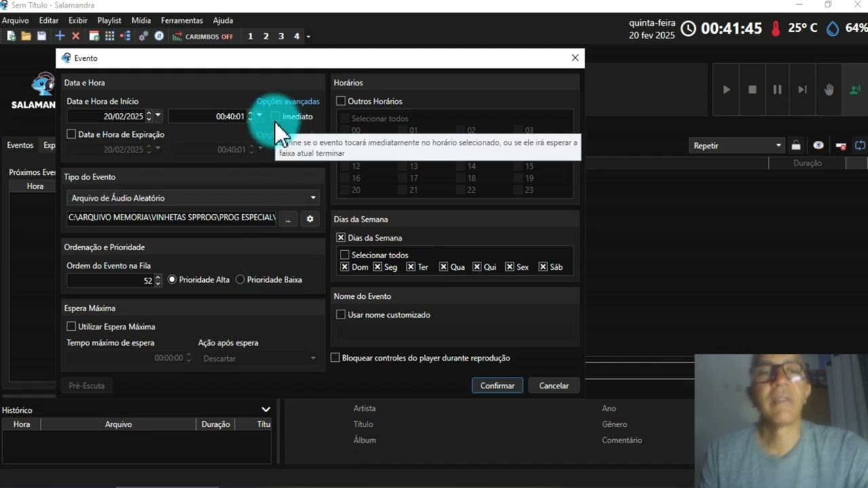Click the remove item icon with red X badge
The height and width of the screenshot is (488, 868).
pyautogui.click(x=841, y=146)
